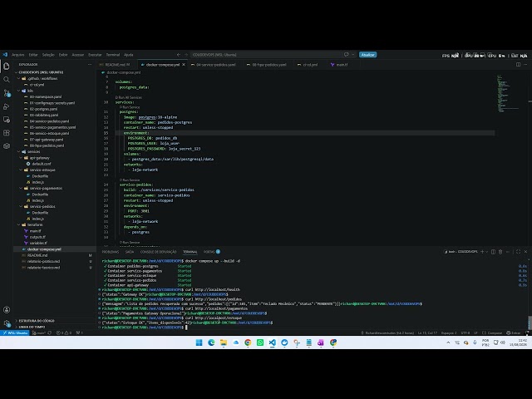
Task: Open the Arquivo menu
Action: [18, 55]
